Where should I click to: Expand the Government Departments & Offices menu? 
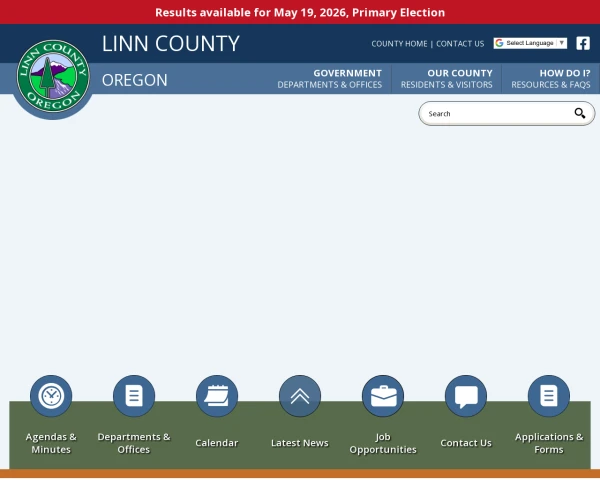[329, 79]
